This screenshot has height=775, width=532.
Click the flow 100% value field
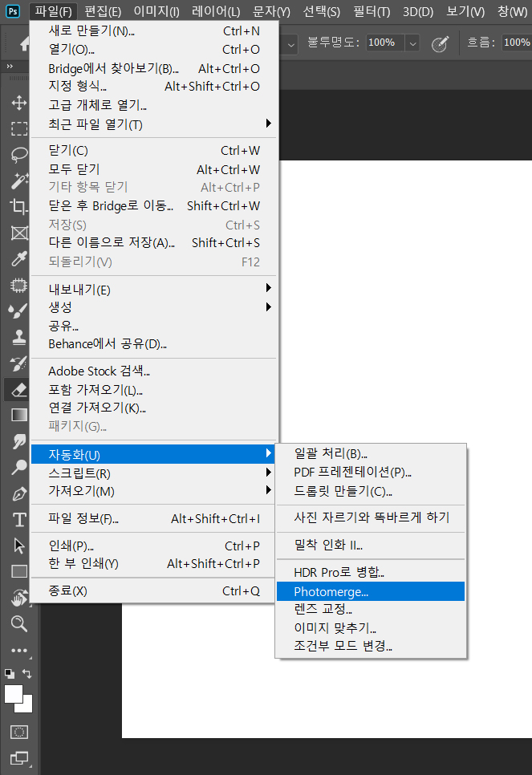point(517,43)
